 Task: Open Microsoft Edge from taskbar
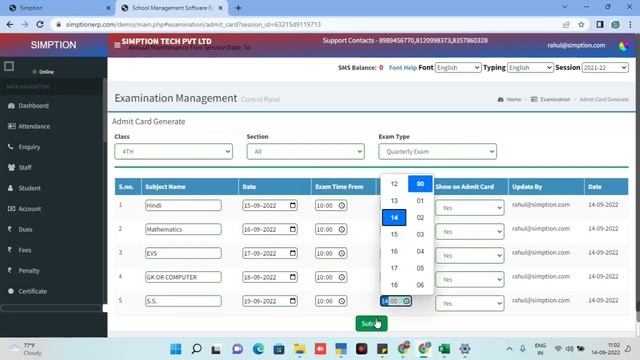pos(258,349)
